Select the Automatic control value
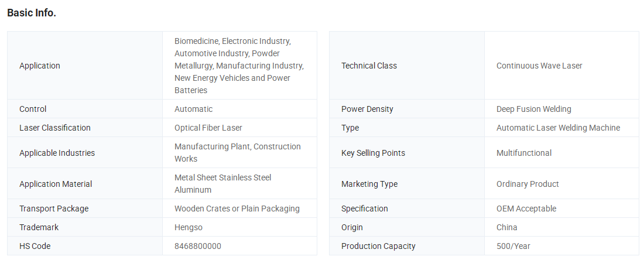Viewport: 644px width, 263px height. tap(193, 109)
